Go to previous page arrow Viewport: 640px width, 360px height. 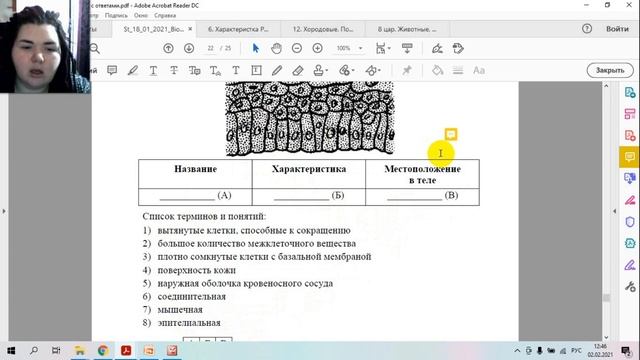168,49
